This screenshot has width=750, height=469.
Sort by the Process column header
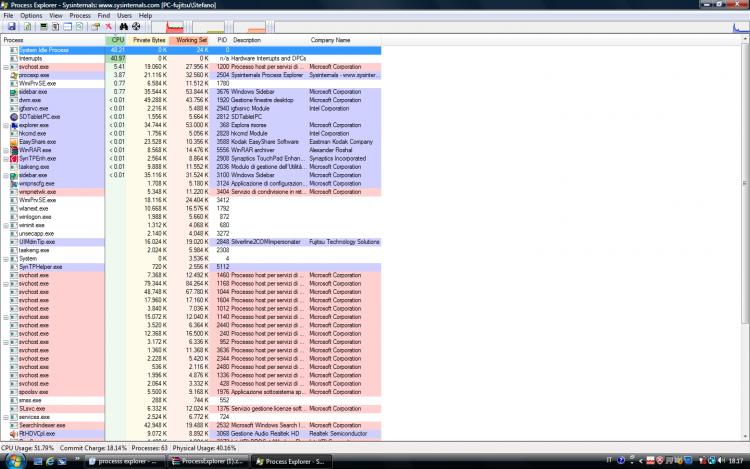(x=53, y=40)
